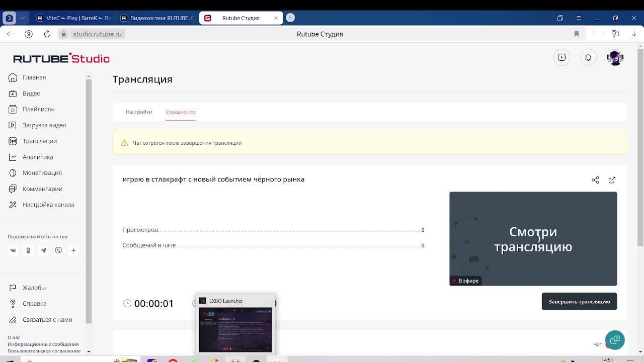Close the Rutube Студия browser tab
This screenshot has width=644, height=362.
click(x=276, y=18)
